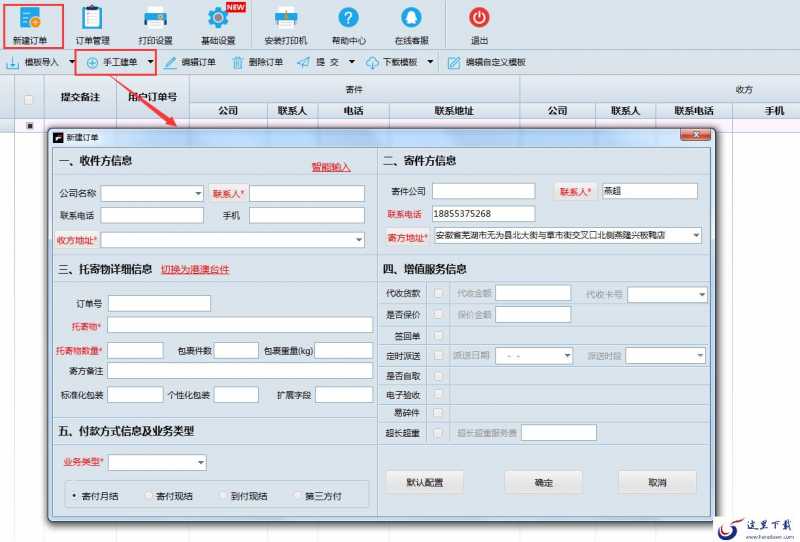Click 编辑自定义模板 edit custom template button
This screenshot has height=542, width=800.
487,62
